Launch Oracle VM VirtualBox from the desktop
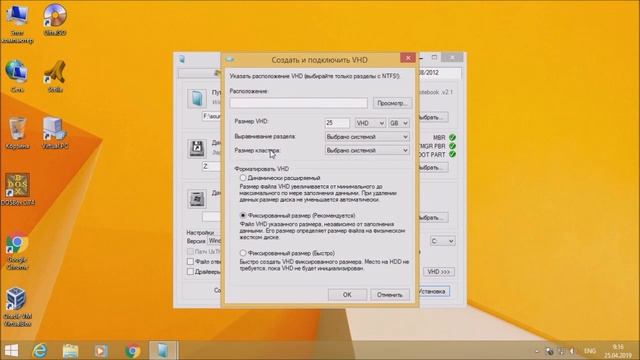This screenshot has width=640, height=360. click(x=17, y=307)
